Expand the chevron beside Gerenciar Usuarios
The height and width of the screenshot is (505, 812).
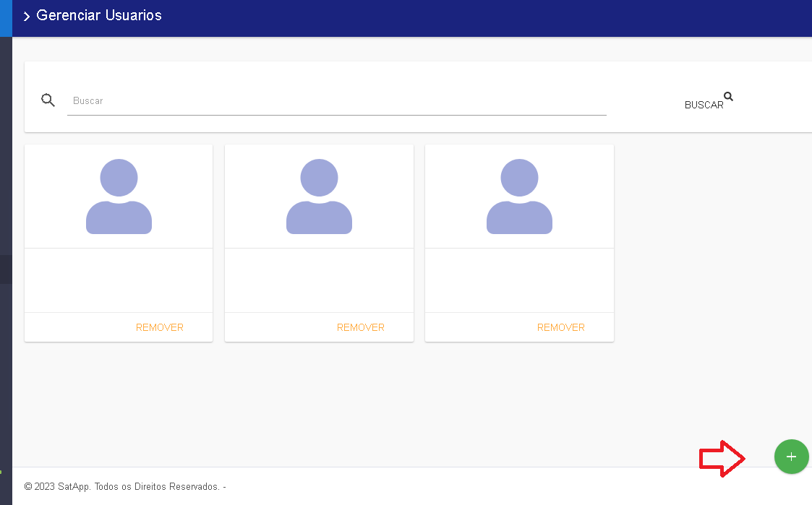click(27, 16)
